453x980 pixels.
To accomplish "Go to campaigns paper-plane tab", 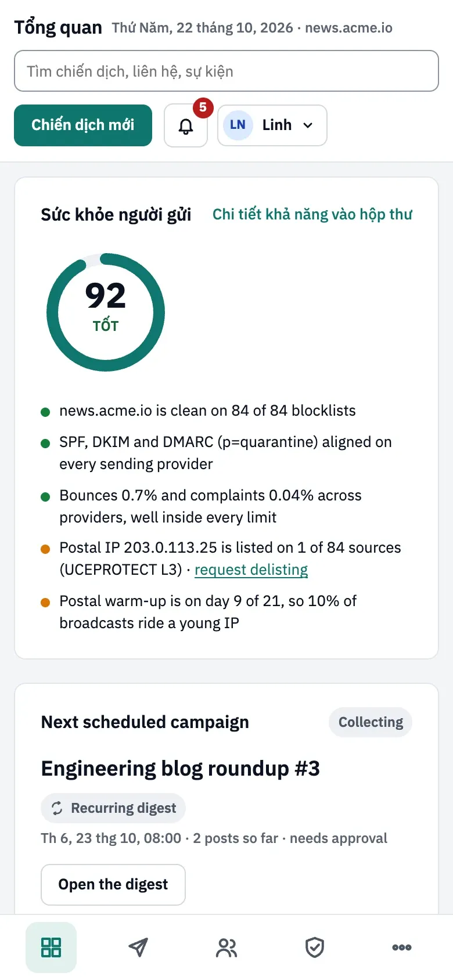I will coord(138,947).
